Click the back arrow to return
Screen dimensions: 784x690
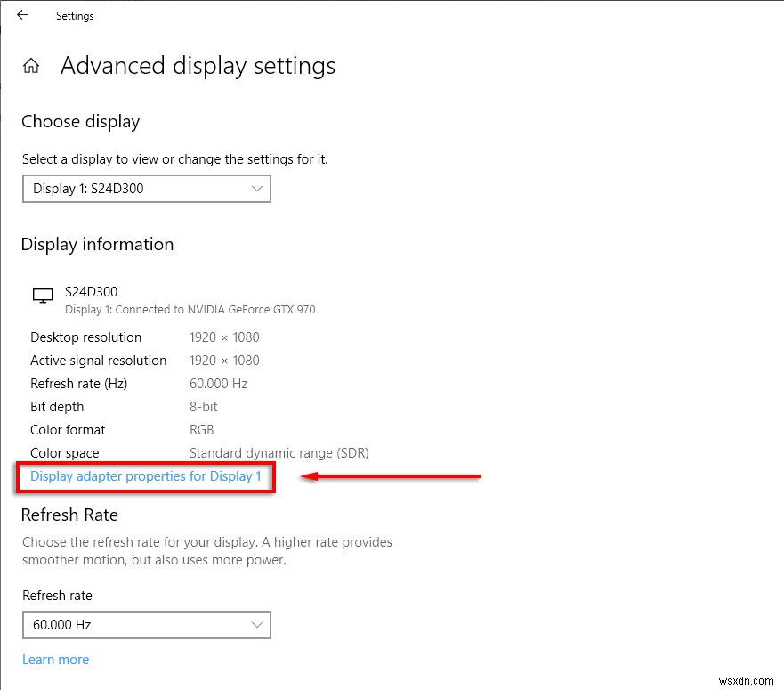tap(21, 14)
